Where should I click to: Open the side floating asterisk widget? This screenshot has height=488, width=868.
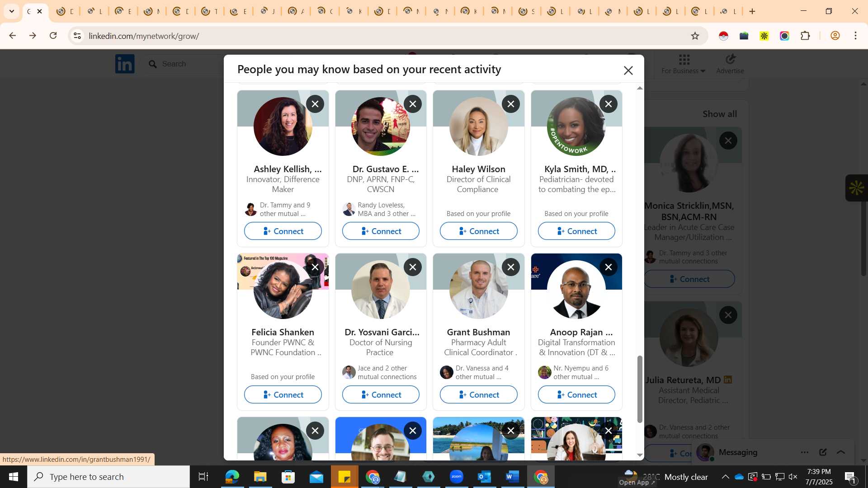point(856,188)
